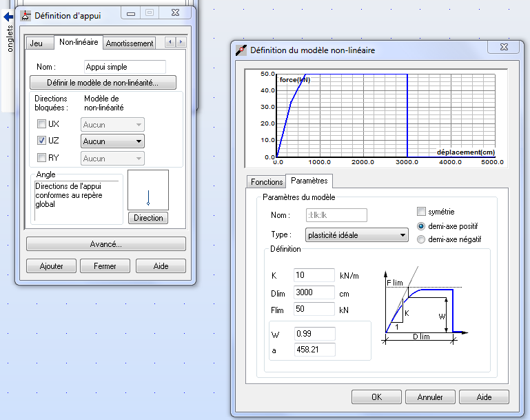Click Définir le modèle de non-linéarité button
Image resolution: width=530 pixels, height=420 pixels.
[103, 83]
